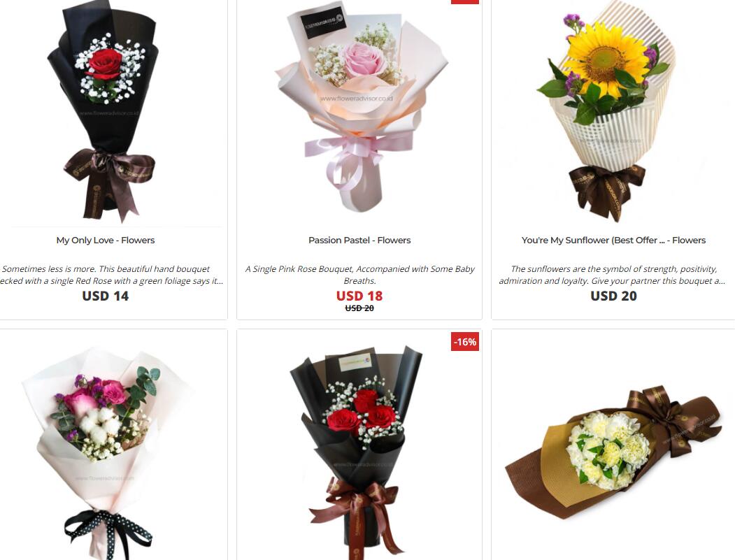Click the USD 14 price label
The width and height of the screenshot is (735, 560).
point(106,296)
